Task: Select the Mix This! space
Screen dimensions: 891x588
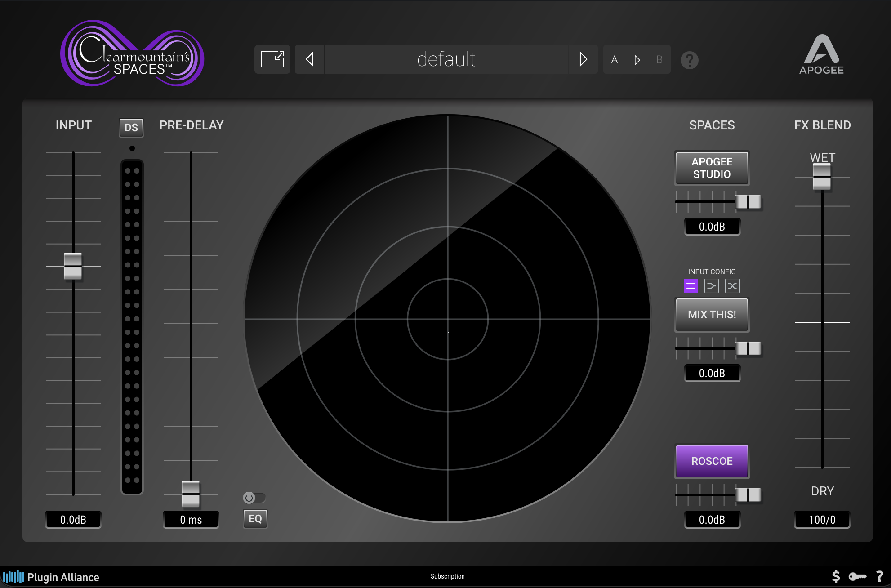Action: tap(712, 315)
